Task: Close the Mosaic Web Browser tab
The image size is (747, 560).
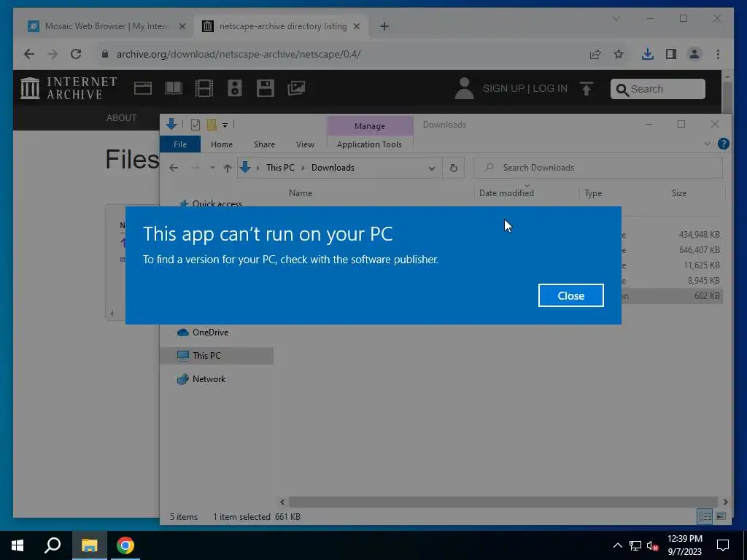Action: coord(182,27)
